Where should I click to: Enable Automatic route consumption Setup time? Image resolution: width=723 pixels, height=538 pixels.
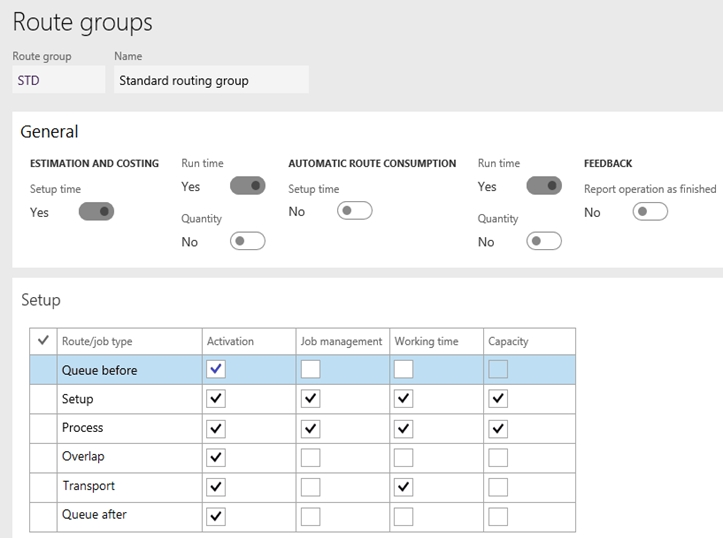coord(355,211)
